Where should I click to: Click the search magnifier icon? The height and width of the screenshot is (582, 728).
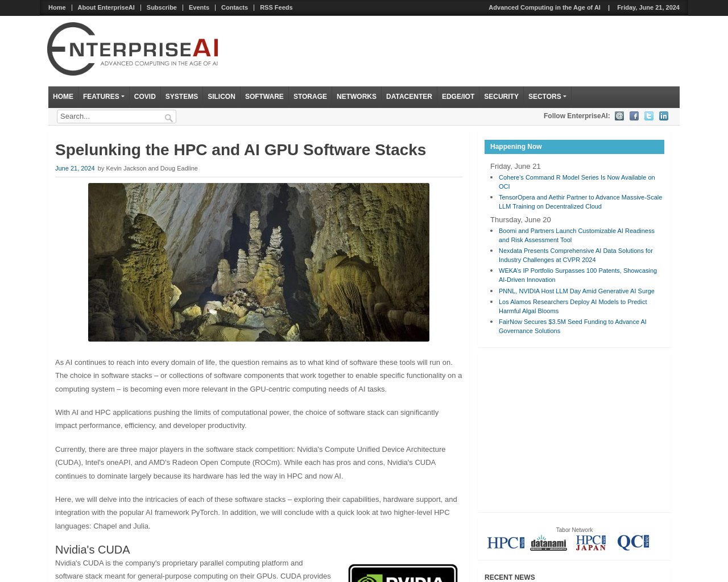tap(168, 118)
